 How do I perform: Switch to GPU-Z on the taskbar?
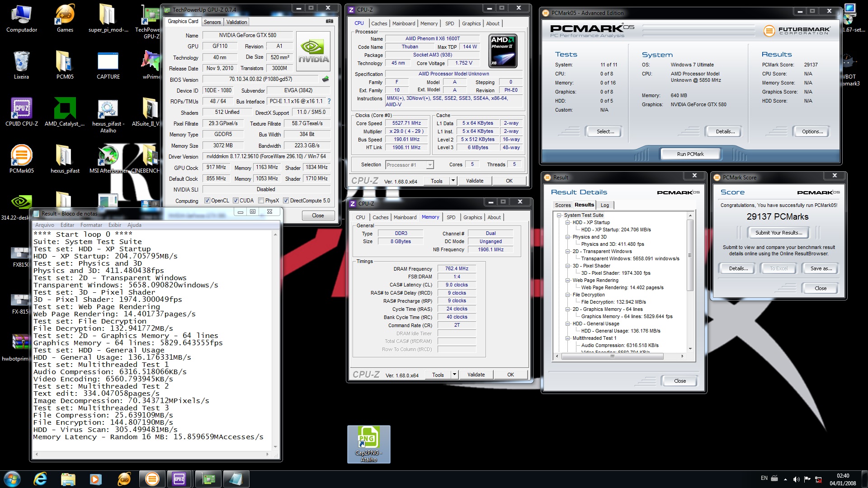(x=208, y=479)
